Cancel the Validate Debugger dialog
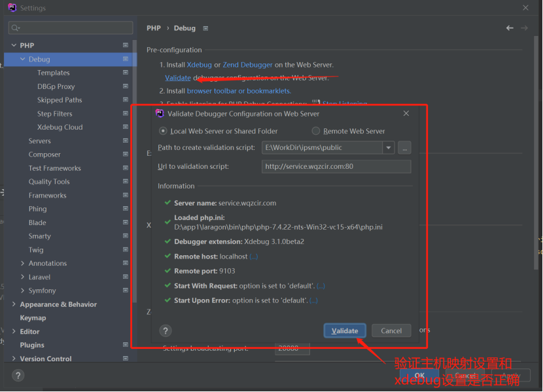543x392 pixels. [391, 330]
